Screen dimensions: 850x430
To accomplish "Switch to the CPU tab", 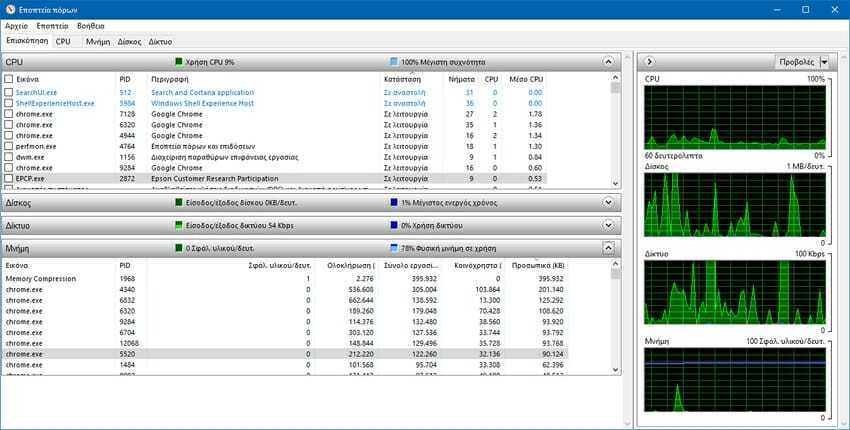I will [x=63, y=42].
